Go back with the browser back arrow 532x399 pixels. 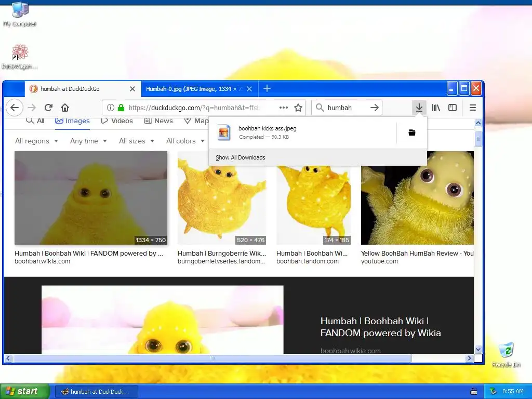pos(14,108)
